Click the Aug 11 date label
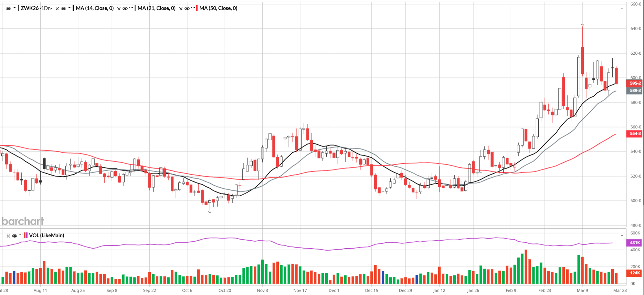This screenshot has height=295, width=644. coord(40,291)
